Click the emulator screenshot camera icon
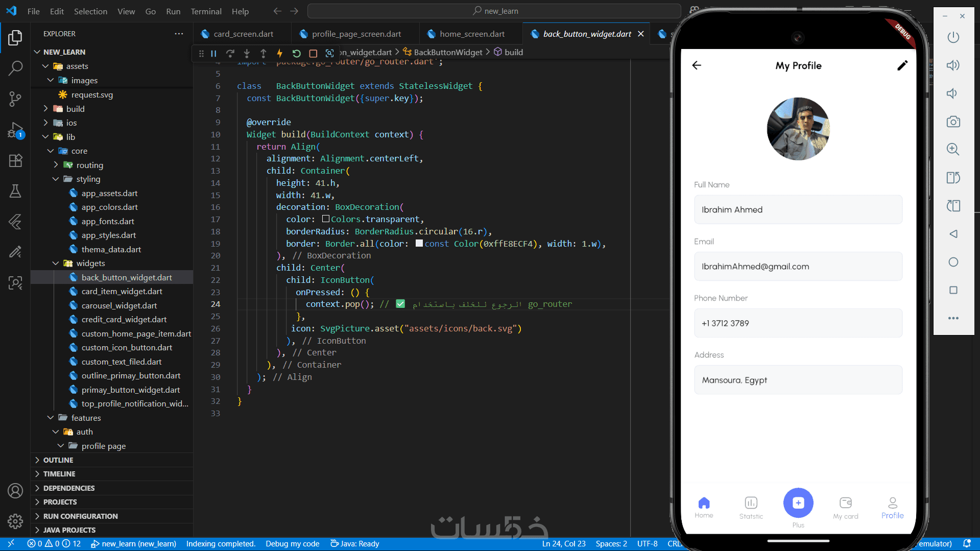This screenshot has height=551, width=980. coord(953,122)
